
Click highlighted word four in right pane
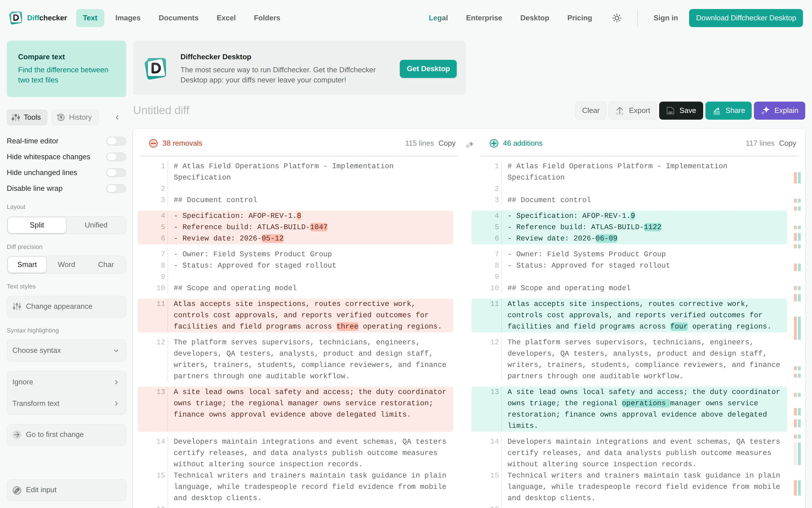679,327
